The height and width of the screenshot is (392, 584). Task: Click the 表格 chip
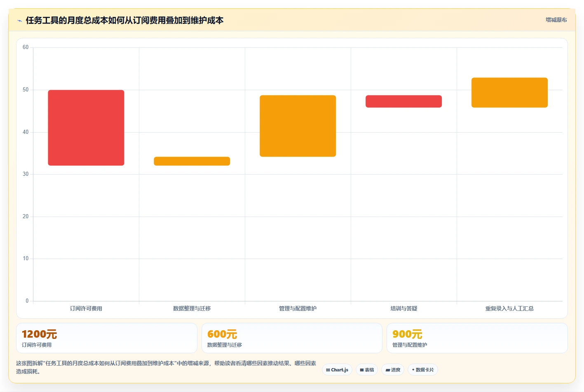click(367, 370)
